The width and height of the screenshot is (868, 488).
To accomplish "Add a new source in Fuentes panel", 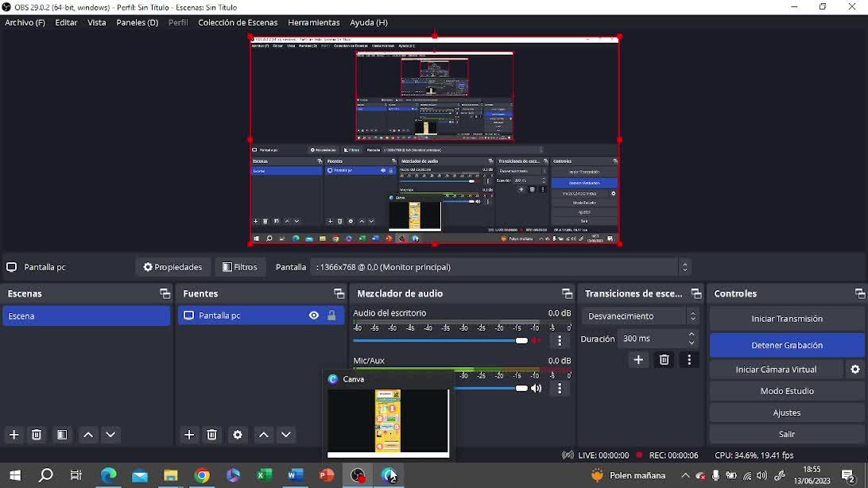I will coord(189,435).
